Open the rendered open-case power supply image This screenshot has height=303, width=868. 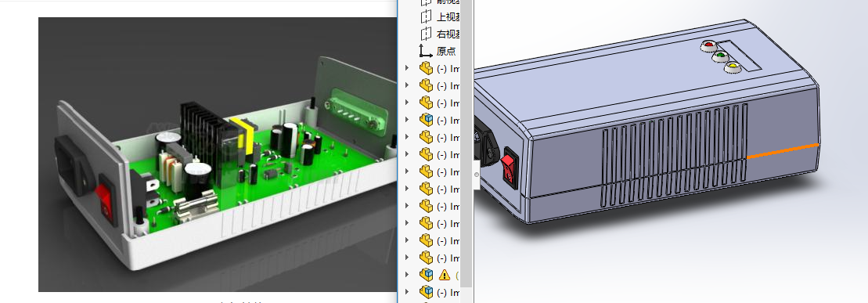[x=218, y=154]
